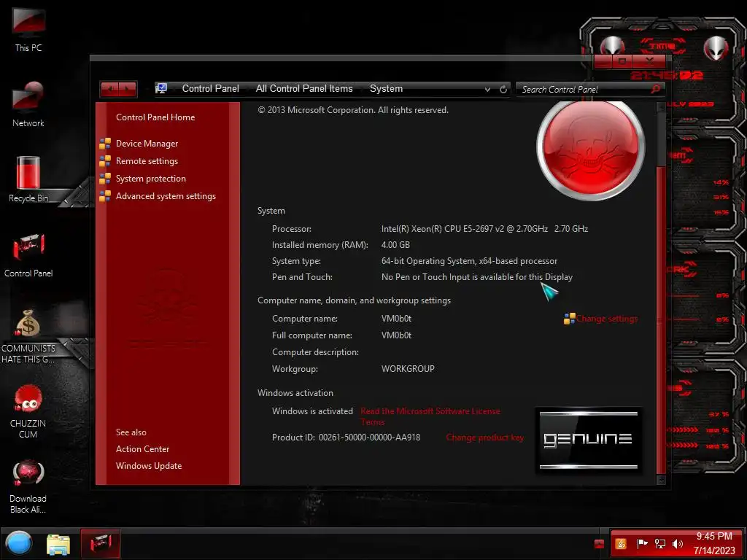Click the red skull logo image

click(x=591, y=147)
